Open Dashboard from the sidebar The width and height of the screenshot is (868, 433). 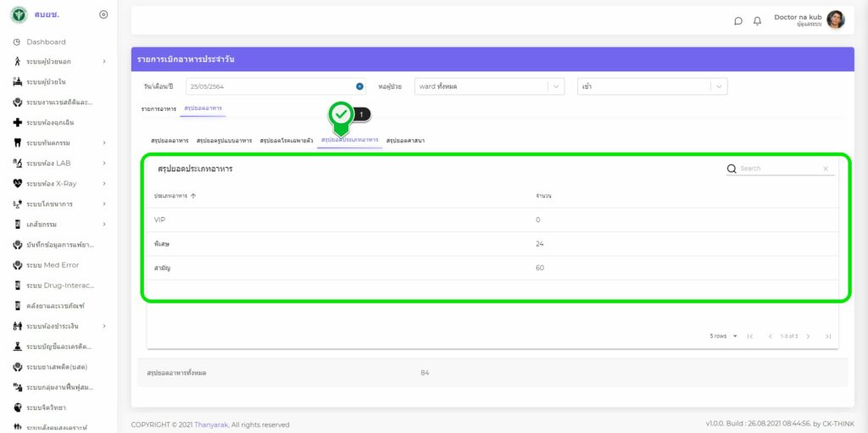click(46, 42)
